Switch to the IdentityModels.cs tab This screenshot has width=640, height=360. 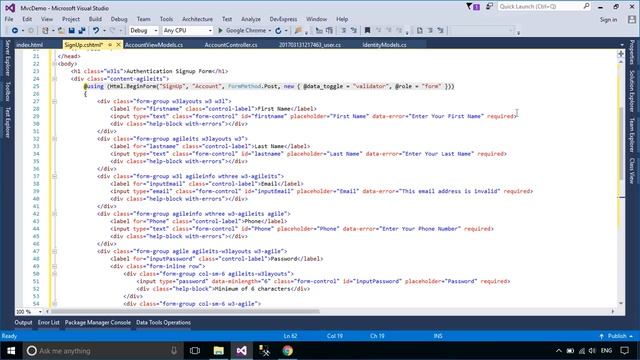(x=384, y=45)
